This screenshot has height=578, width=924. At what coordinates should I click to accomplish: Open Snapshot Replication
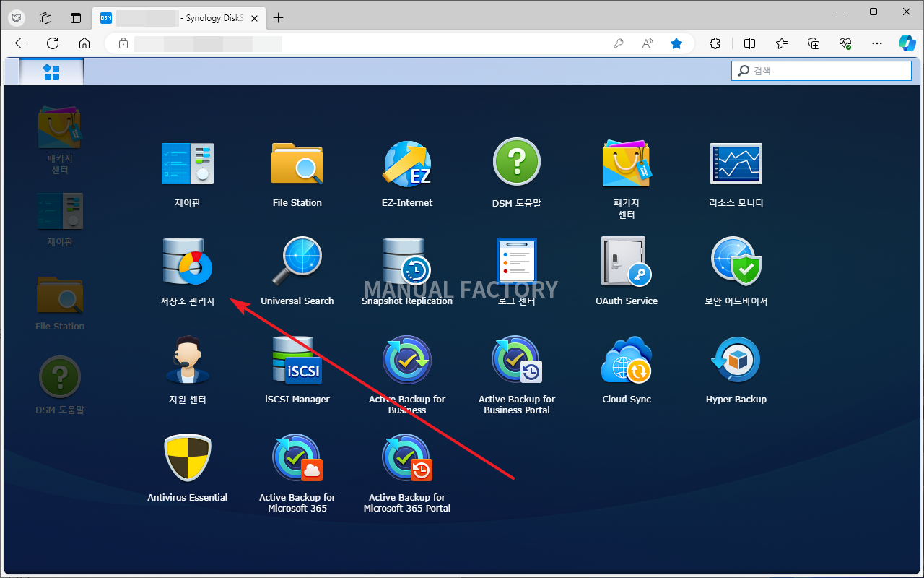pos(407,260)
